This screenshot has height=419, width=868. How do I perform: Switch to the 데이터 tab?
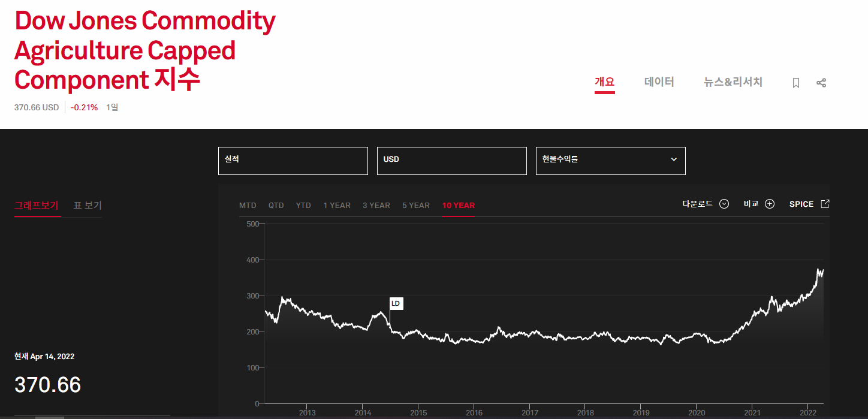coord(659,82)
